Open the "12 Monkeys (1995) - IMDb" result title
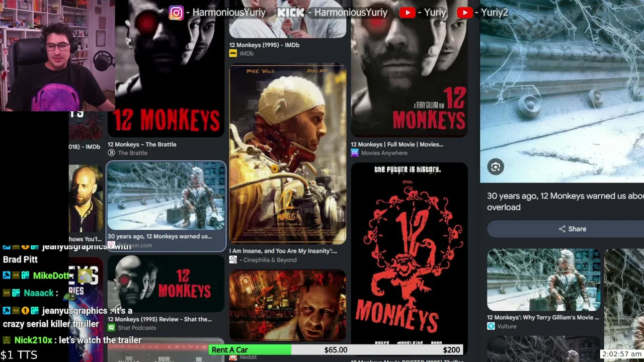The image size is (644, 362). [x=264, y=45]
